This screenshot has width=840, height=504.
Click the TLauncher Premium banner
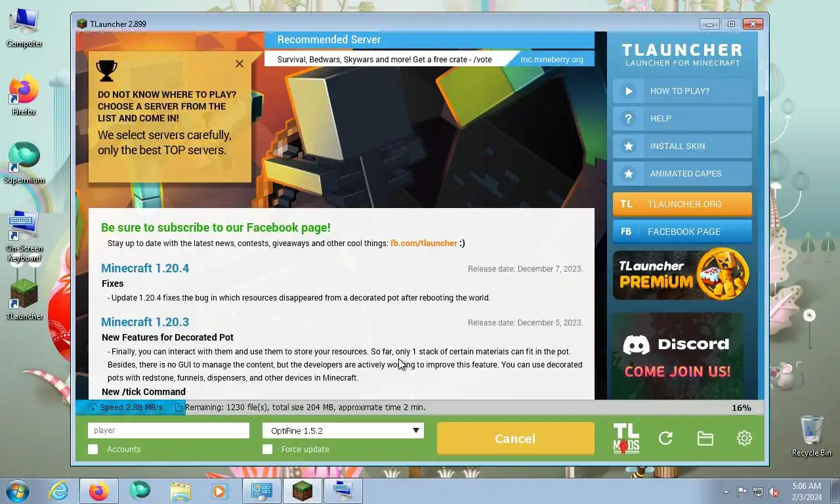(682, 274)
